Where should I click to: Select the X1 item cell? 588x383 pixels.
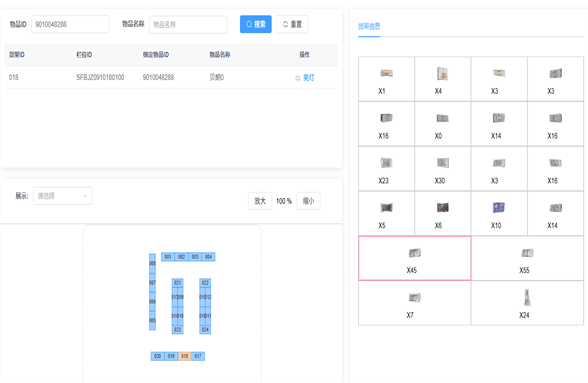point(387,79)
